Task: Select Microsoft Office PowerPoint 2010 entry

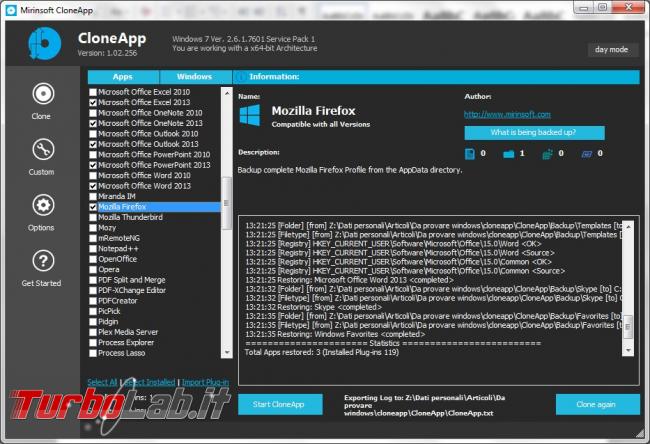Action: coord(154,155)
